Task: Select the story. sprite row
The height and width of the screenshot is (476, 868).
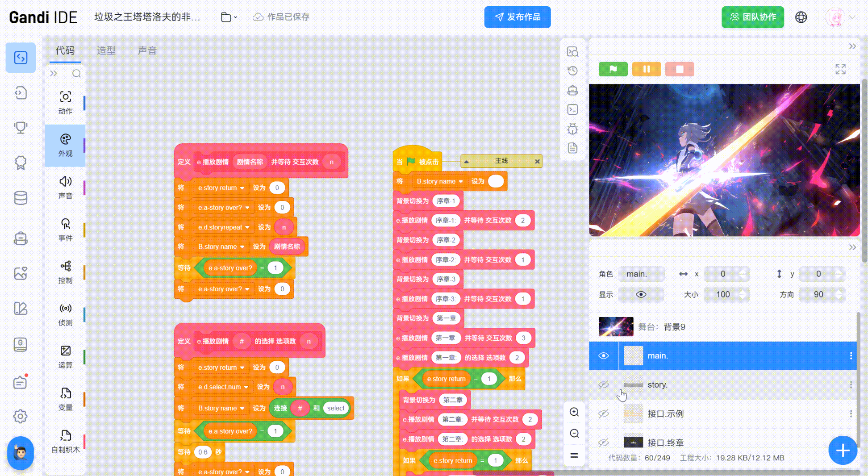Action: click(x=723, y=384)
